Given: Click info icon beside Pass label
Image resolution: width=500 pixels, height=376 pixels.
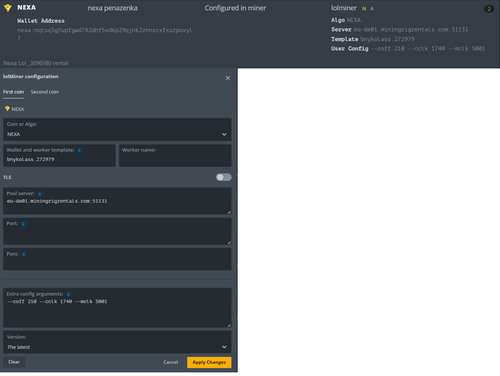Looking at the screenshot, I should (24, 254).
